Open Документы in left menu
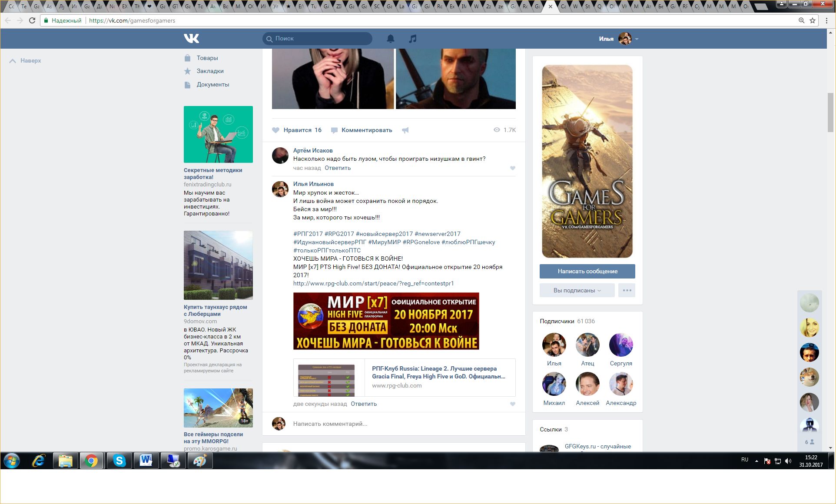836x504 pixels. tap(212, 84)
